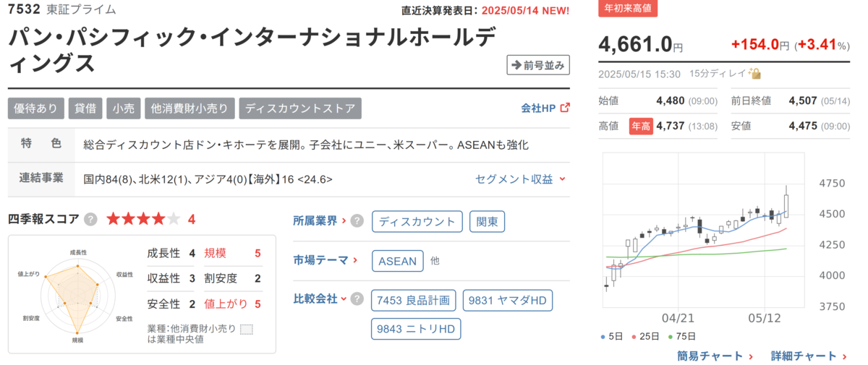The width and height of the screenshot is (868, 365).
Task: Click the 前号並み arrow button
Action: click(538, 65)
